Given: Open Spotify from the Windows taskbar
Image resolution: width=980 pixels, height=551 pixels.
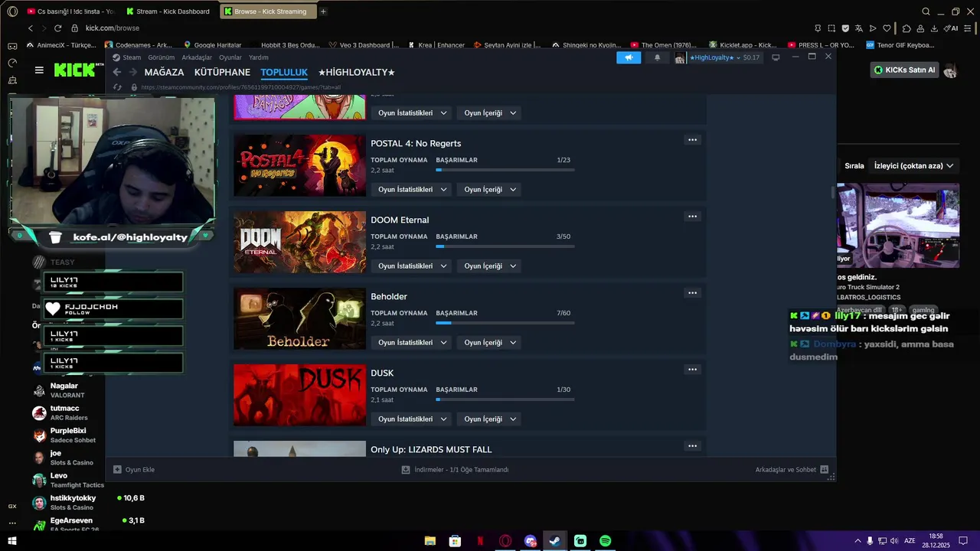Looking at the screenshot, I should (606, 541).
